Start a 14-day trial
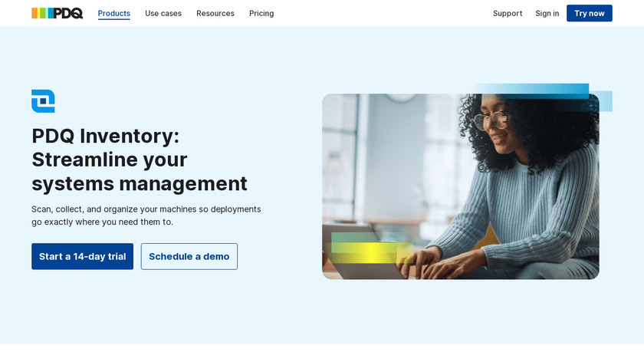The image size is (644, 362). (x=83, y=256)
